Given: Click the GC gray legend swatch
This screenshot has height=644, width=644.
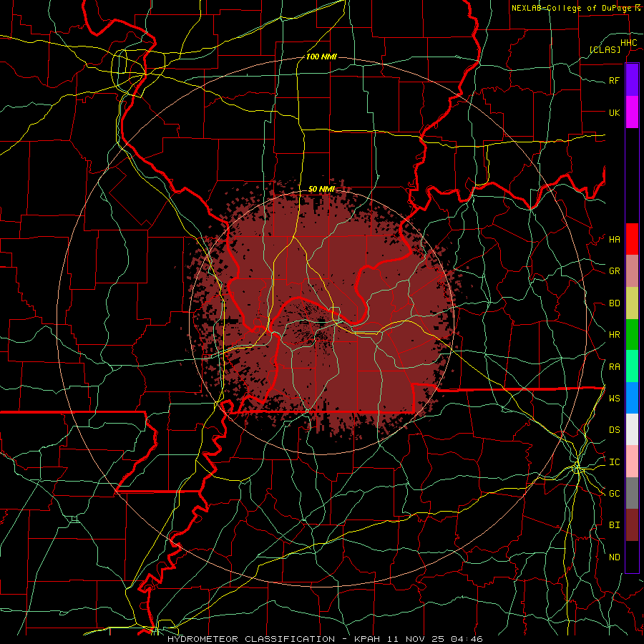Looking at the screenshot, I should (x=632, y=493).
